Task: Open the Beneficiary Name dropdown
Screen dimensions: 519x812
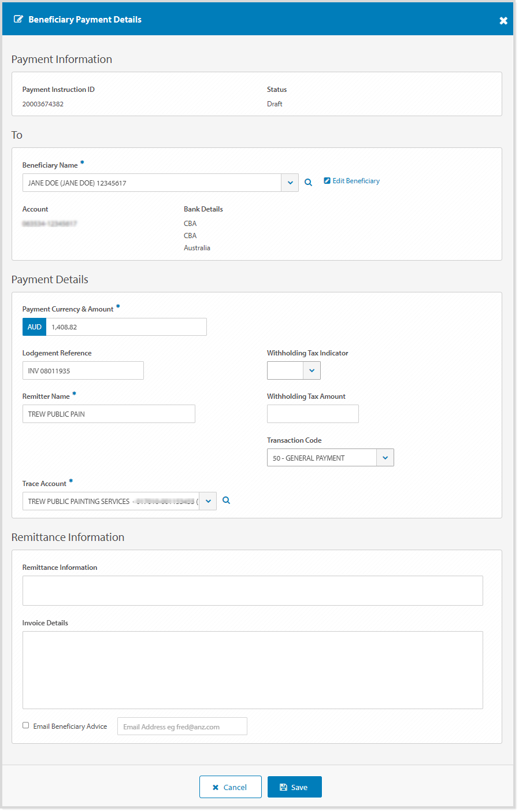Action: coord(290,182)
